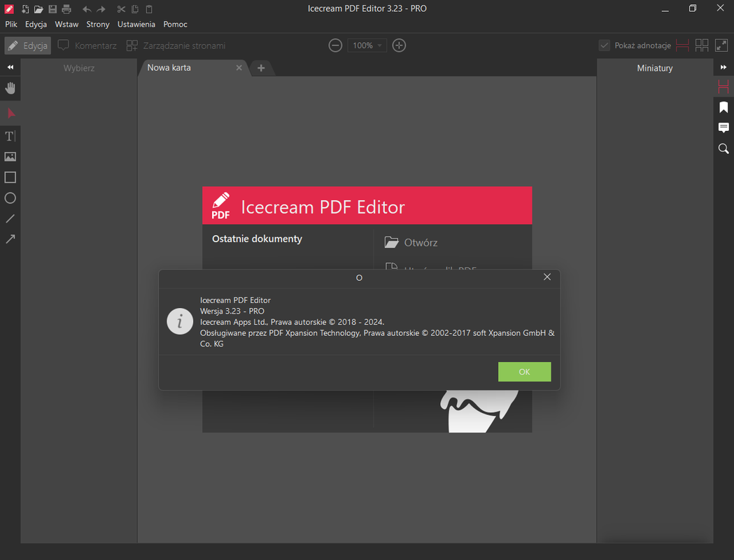Image resolution: width=734 pixels, height=560 pixels.
Task: Open the 100% zoom level dropdown
Action: tap(367, 45)
